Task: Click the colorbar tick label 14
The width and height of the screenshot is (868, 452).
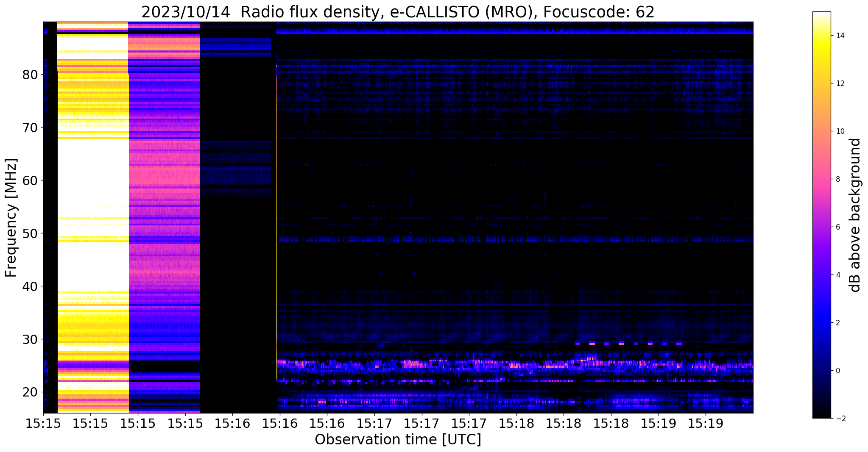Action: (x=839, y=36)
